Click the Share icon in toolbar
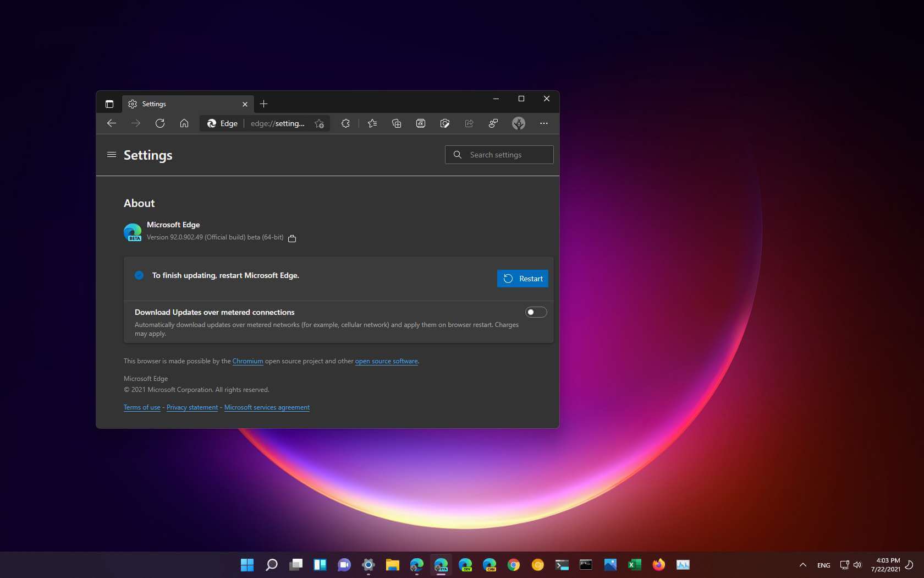This screenshot has height=578, width=924. point(469,123)
